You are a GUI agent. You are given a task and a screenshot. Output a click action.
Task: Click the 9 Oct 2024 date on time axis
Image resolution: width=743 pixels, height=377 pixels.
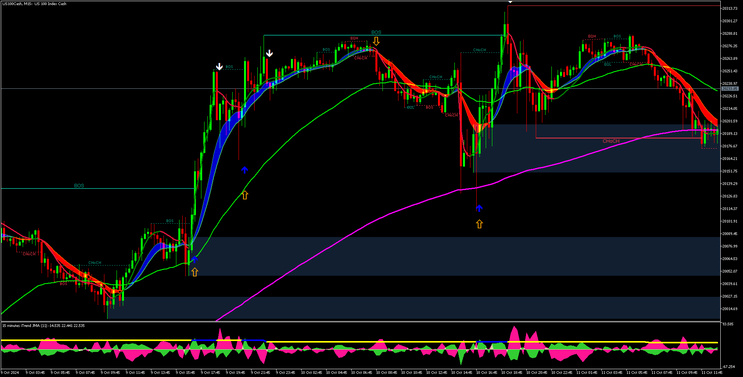9,373
